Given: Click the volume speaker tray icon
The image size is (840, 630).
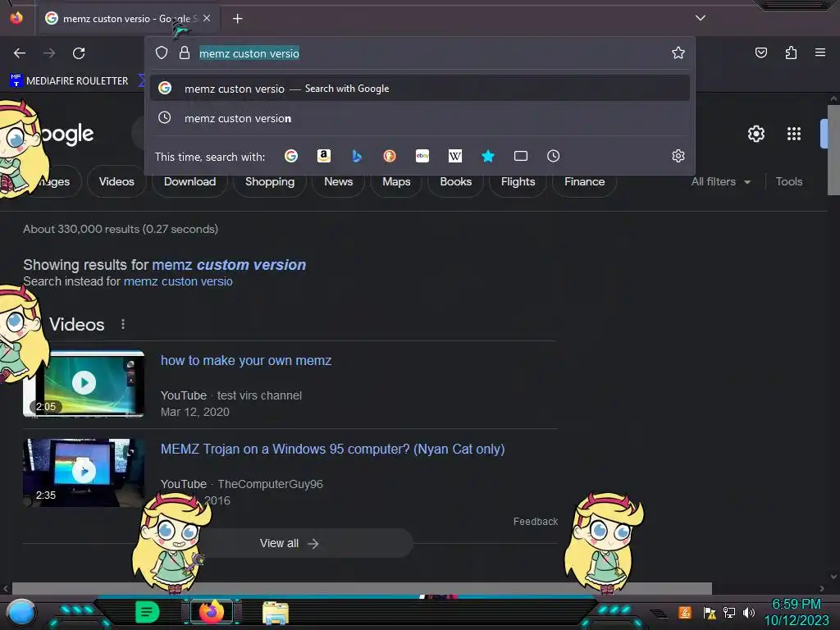Looking at the screenshot, I should [748, 612].
